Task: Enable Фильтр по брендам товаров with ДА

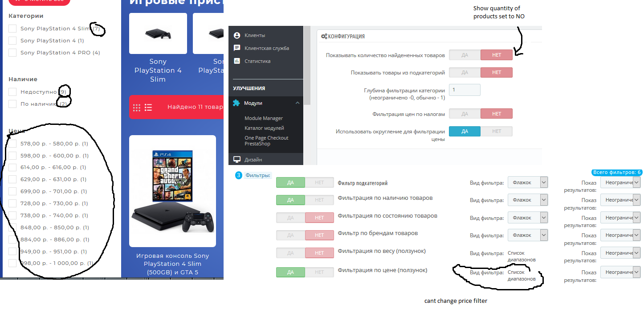Action: [290, 235]
